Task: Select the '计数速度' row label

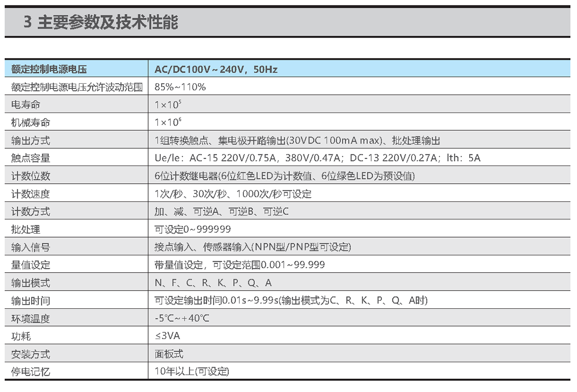Action: tap(30, 194)
